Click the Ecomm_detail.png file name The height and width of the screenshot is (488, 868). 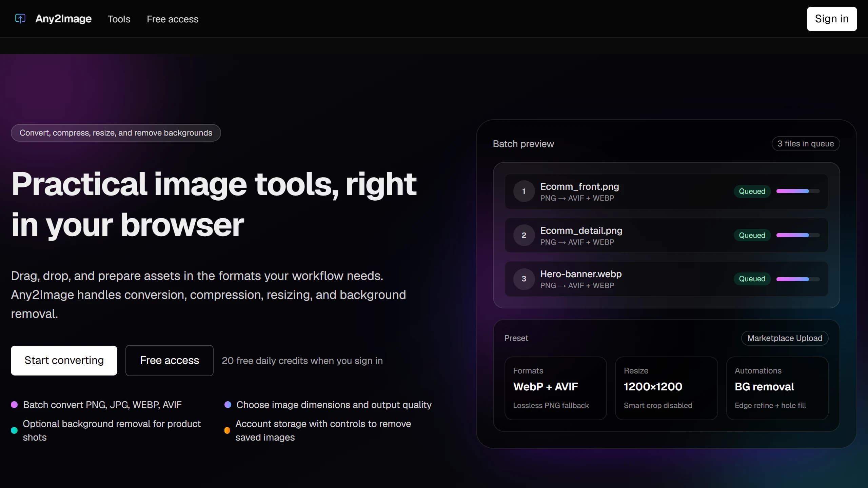click(x=581, y=230)
